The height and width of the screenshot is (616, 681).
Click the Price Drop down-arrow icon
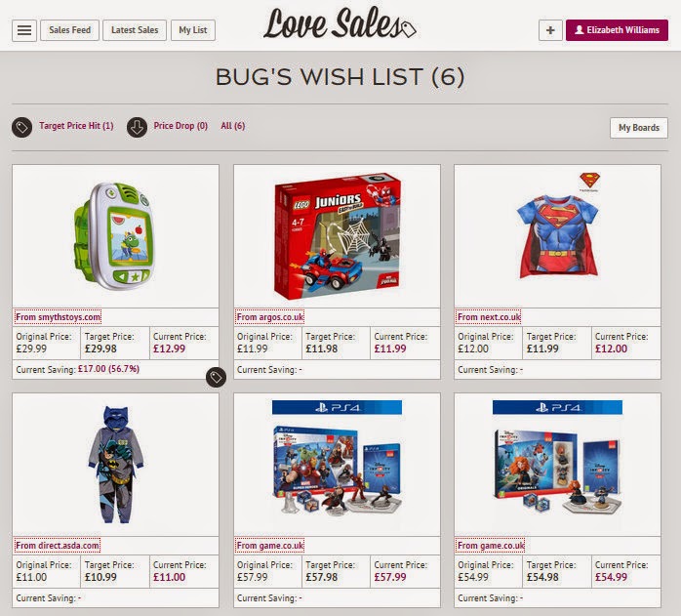pos(137,127)
